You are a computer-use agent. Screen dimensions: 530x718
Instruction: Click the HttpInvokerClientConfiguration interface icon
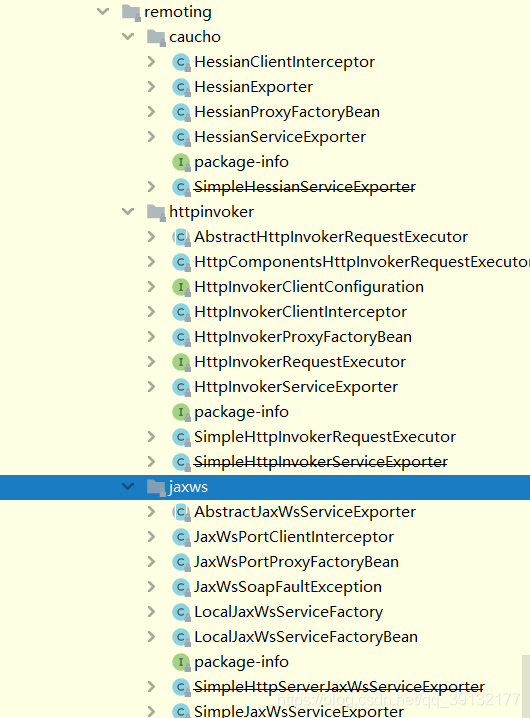[x=181, y=287]
